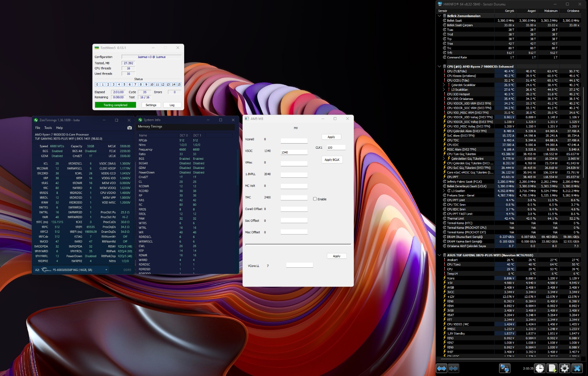This screenshot has height=376, width=588.
Task: Click the TestMem5 RAM stick title icon
Action: (x=97, y=48)
